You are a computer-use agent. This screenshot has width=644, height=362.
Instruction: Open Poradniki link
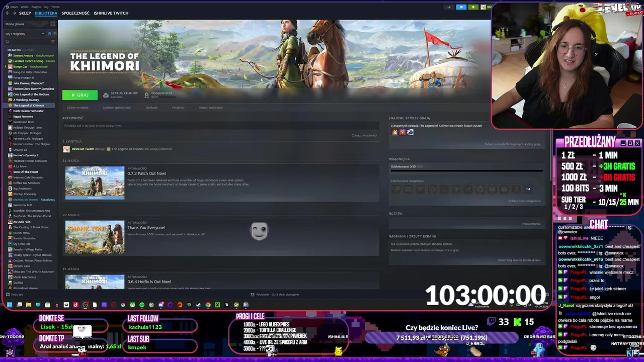point(178,108)
